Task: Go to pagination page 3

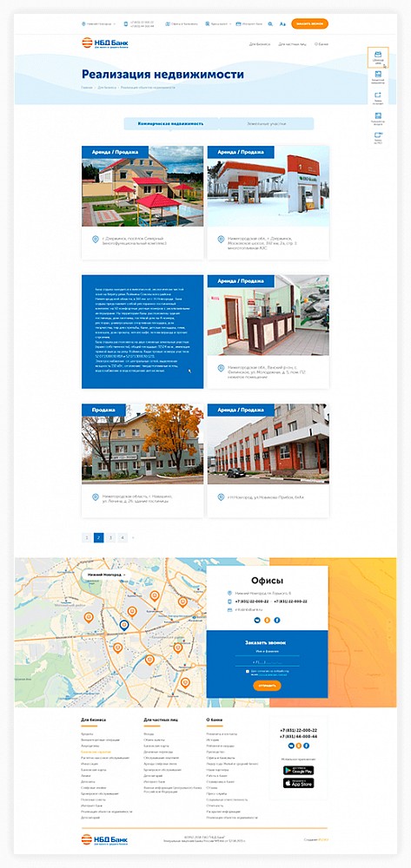Action: tap(110, 537)
